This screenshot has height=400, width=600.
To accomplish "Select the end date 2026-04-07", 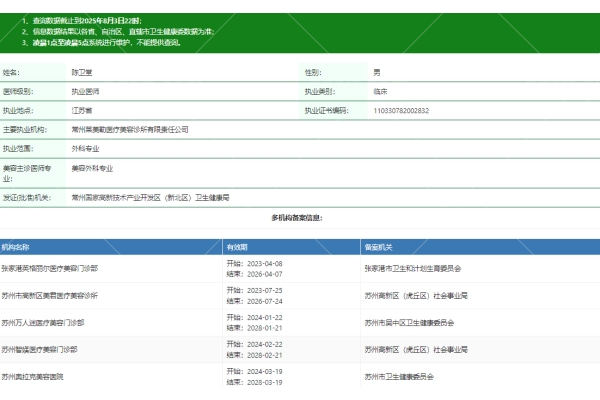I will (265, 274).
